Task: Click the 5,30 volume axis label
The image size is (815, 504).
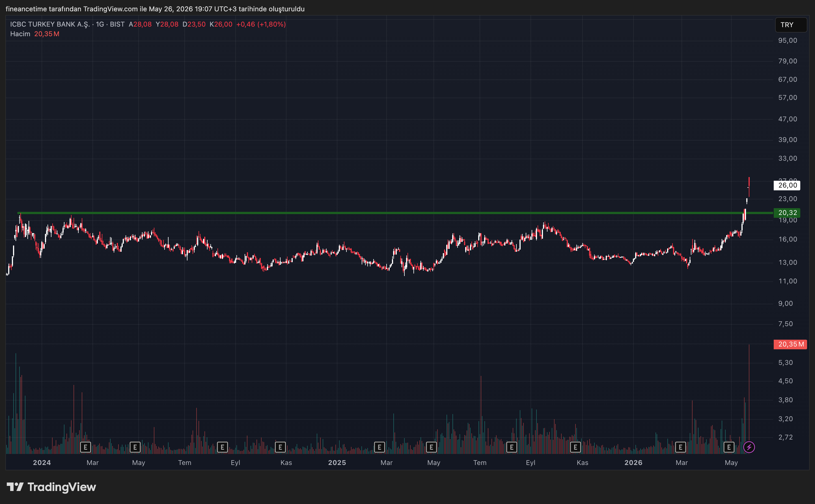Action: 786,363
